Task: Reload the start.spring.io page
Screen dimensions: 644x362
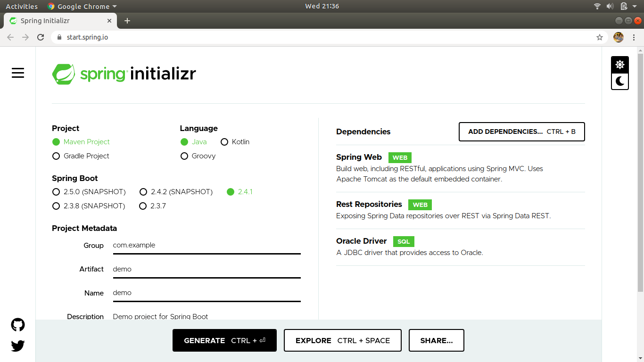Action: 41,37
